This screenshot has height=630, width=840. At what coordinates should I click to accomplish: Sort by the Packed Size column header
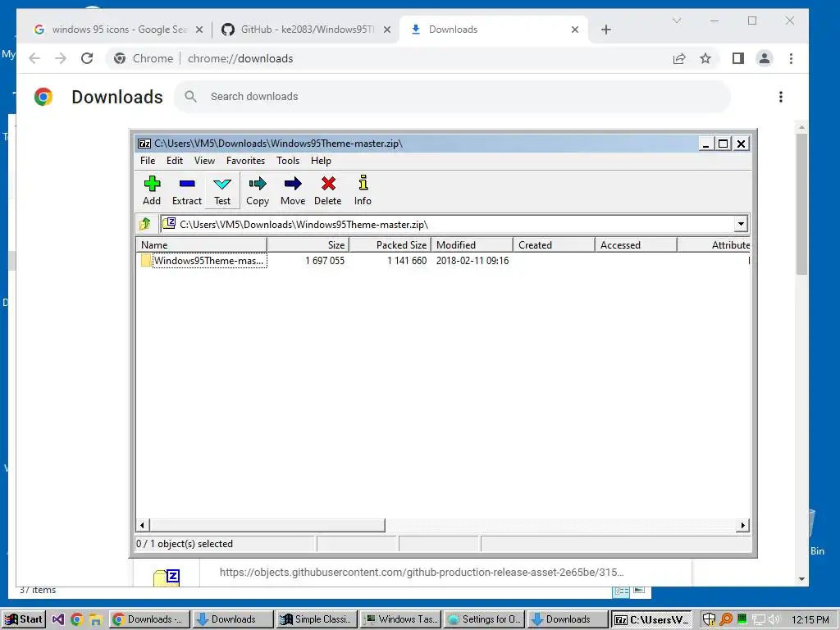390,244
